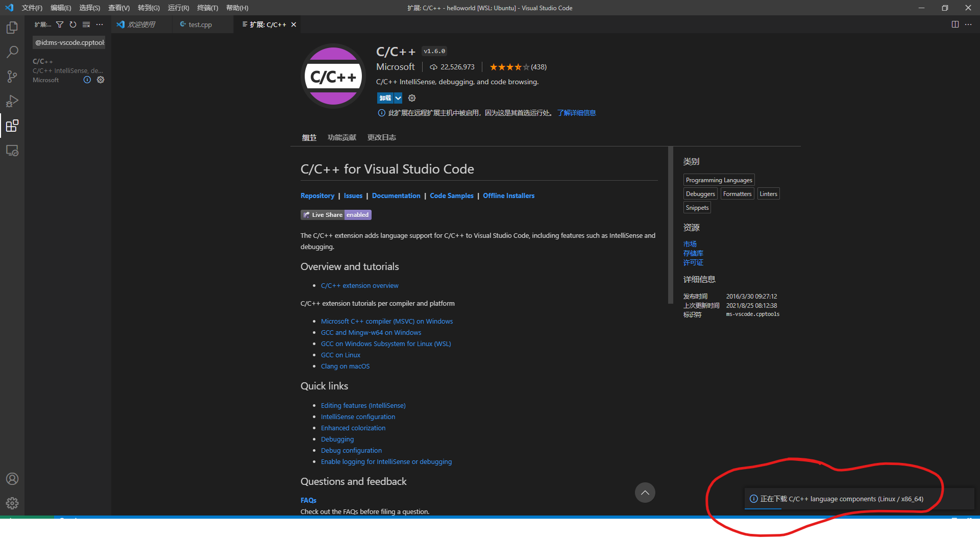Split the editor to the right
This screenshot has height=539, width=980.
pos(955,24)
